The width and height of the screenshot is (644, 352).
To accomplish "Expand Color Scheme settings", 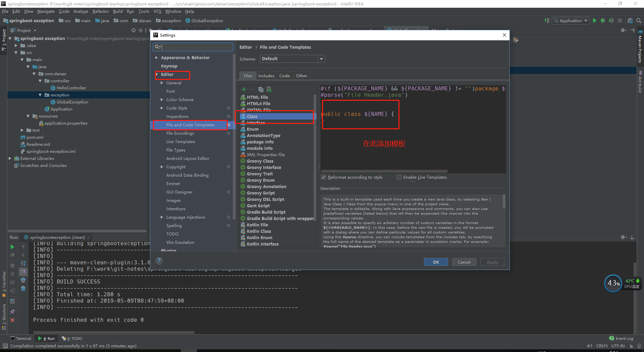I will [x=162, y=100].
